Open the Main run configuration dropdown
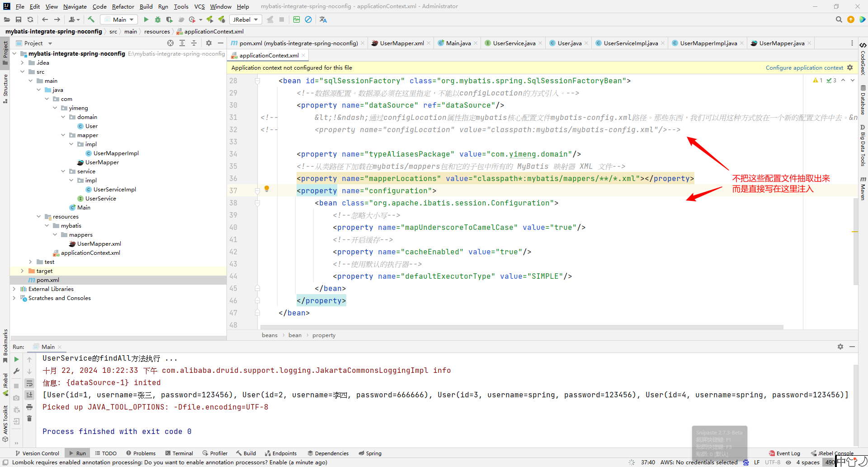Image resolution: width=868 pixels, height=467 pixels. [119, 19]
